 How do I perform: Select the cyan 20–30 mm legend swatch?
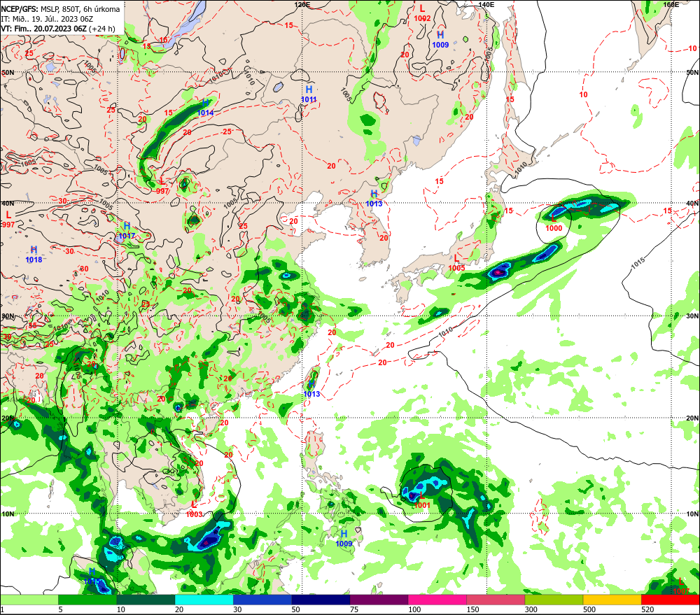coord(204,600)
